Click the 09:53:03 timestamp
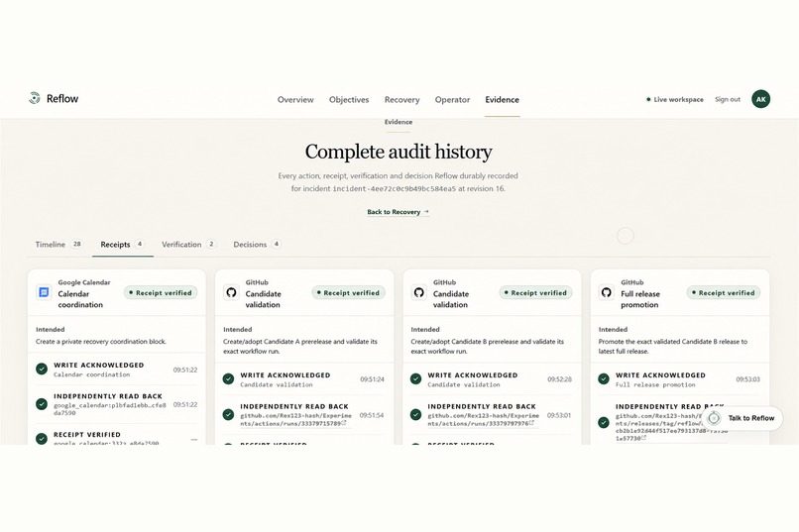Viewport: 799px width, 532px height. click(747, 379)
